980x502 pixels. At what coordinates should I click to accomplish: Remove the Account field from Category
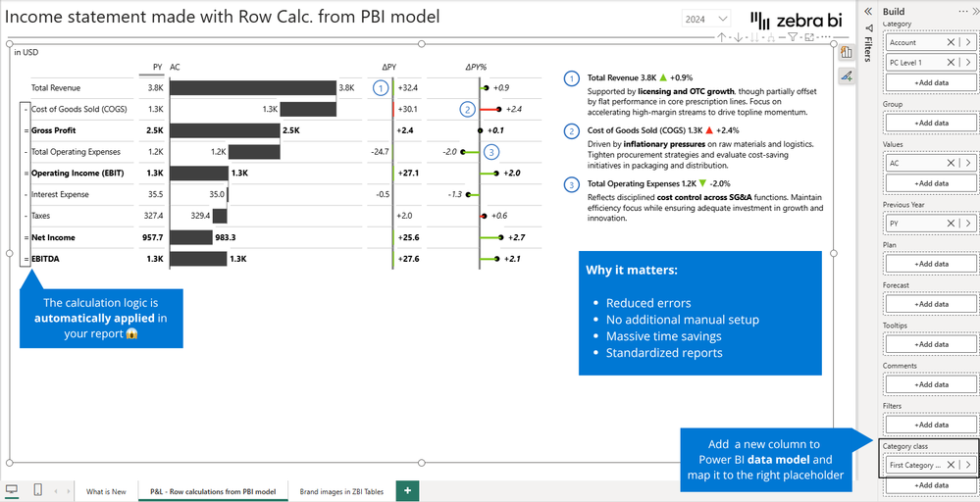(x=951, y=42)
